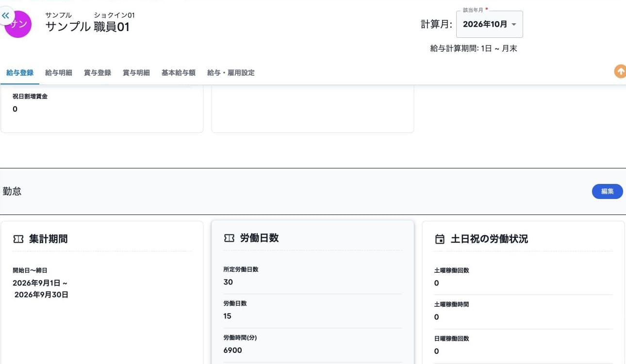The width and height of the screenshot is (626, 364).
Task: Click the 勤怠 section heading
Action: coord(12,191)
